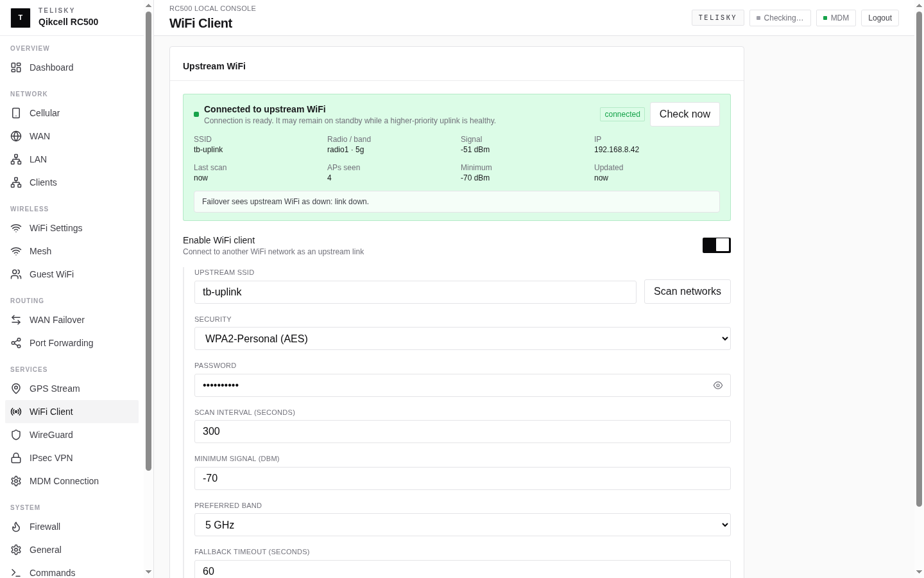The image size is (924, 578).
Task: Click the LAN network icon
Action: coord(16,159)
